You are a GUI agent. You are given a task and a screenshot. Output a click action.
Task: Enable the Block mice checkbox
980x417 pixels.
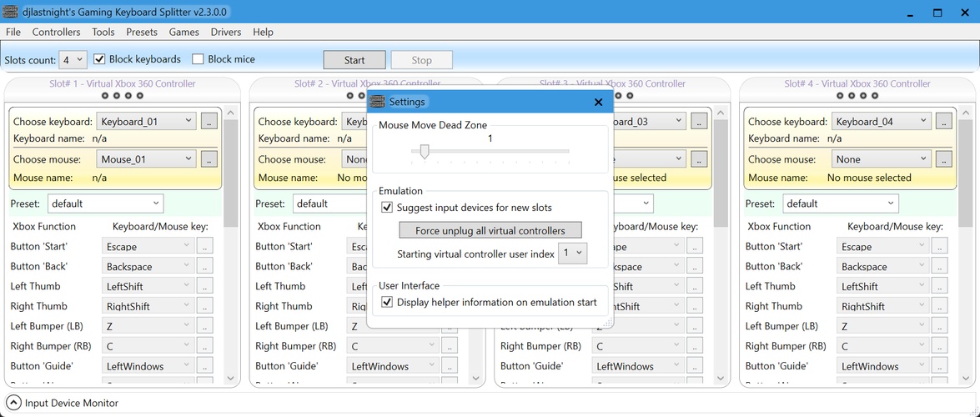(199, 59)
